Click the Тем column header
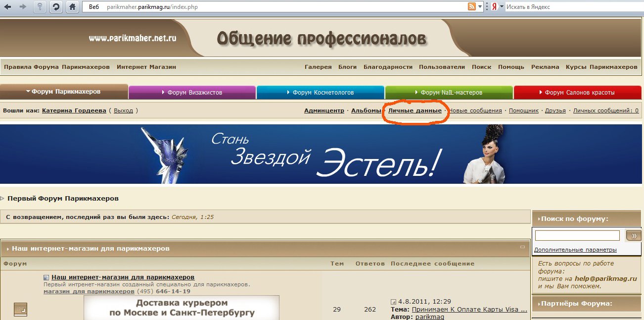 click(x=337, y=264)
